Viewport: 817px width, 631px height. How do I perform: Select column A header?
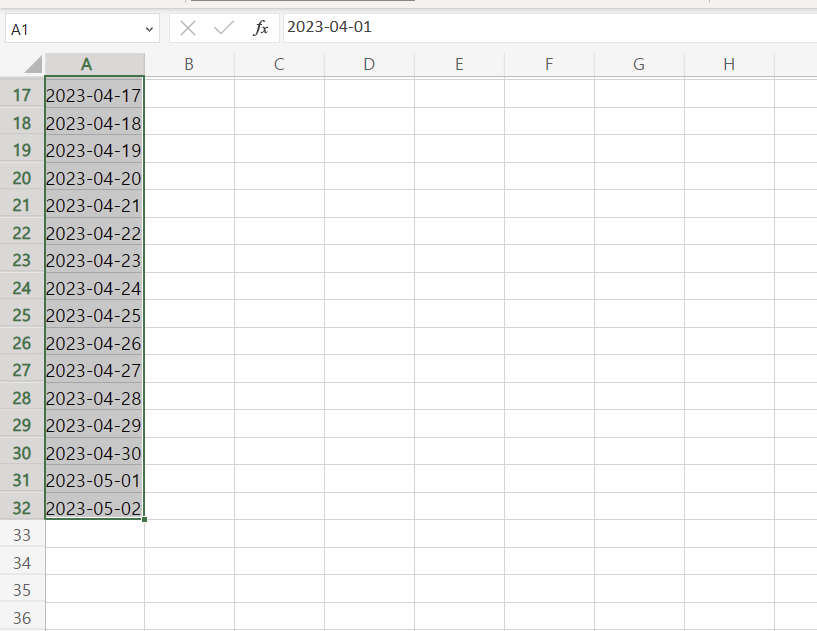[94, 64]
